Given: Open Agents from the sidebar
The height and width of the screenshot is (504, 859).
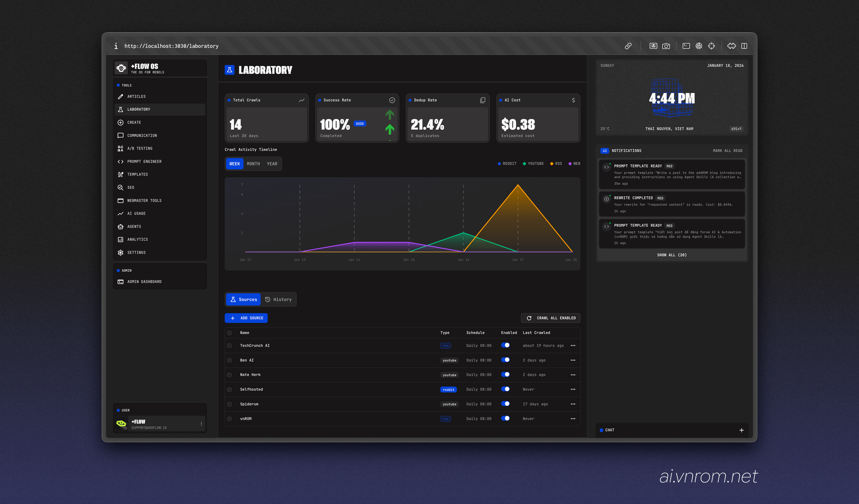Looking at the screenshot, I should pyautogui.click(x=134, y=226).
